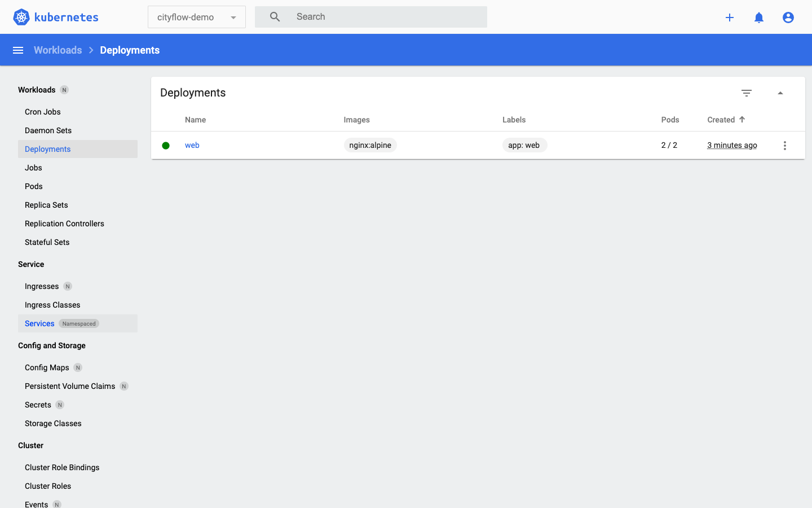The height and width of the screenshot is (508, 812).
Task: Click the N badge next to Ingresses
Action: [68, 286]
